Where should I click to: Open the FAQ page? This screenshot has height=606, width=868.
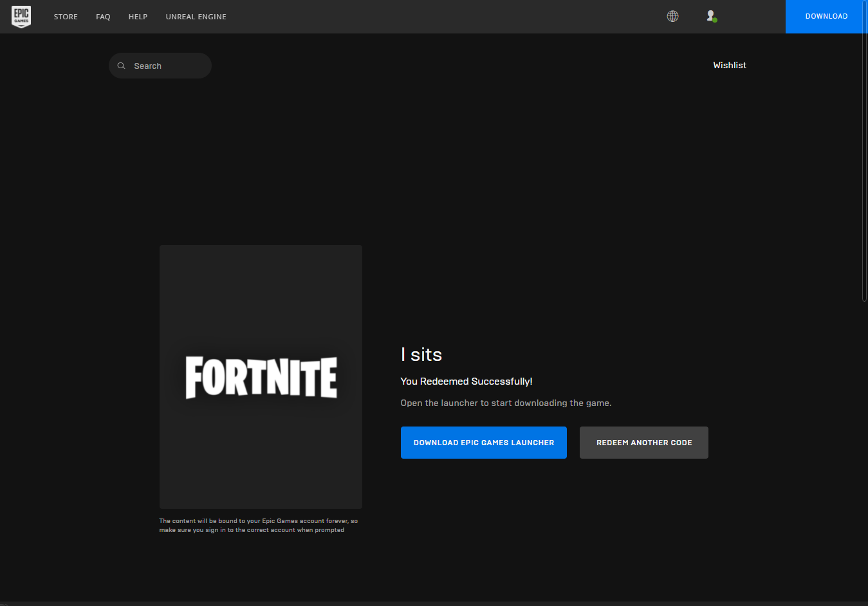(103, 17)
